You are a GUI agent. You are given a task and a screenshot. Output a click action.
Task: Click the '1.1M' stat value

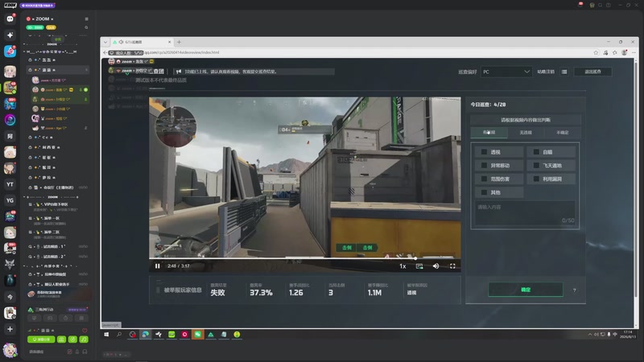pos(374,293)
